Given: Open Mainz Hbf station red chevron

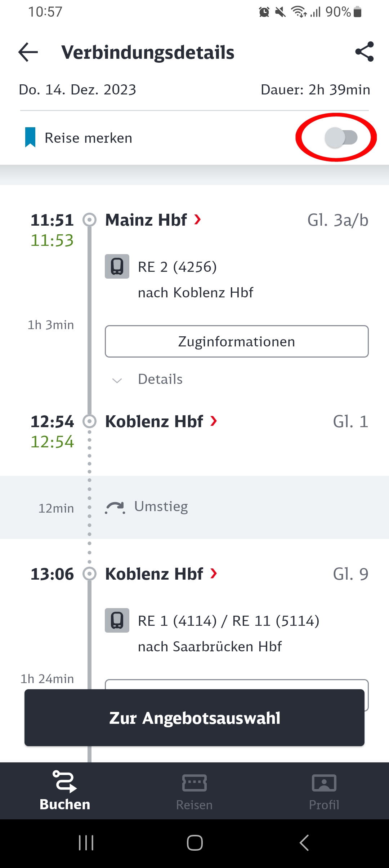Looking at the screenshot, I should pos(197,219).
